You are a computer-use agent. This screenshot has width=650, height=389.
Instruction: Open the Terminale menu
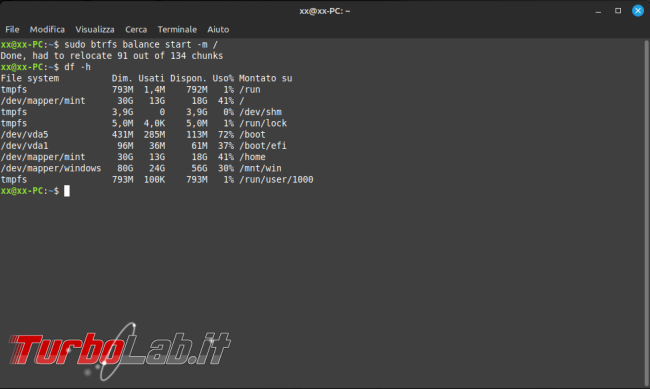click(177, 29)
